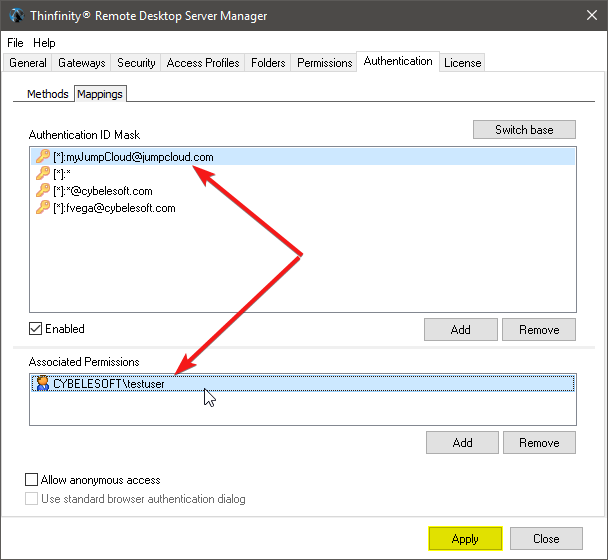The height and width of the screenshot is (560, 608).
Task: Click Add under Authentication ID Mask list
Action: 461,330
